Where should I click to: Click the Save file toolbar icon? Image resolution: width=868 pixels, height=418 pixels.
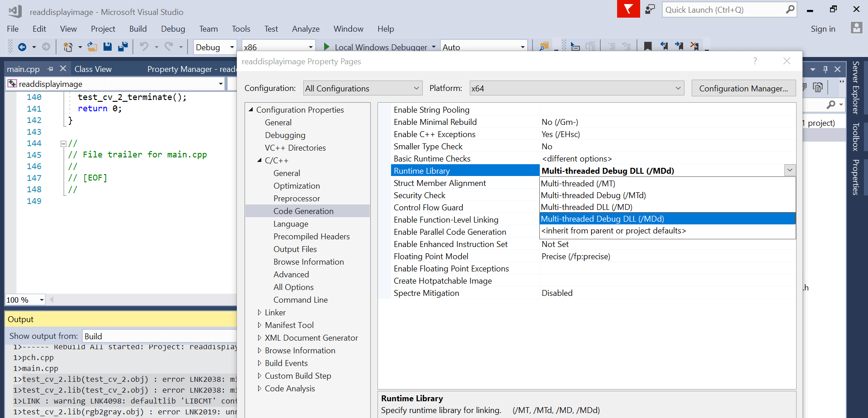click(x=108, y=47)
